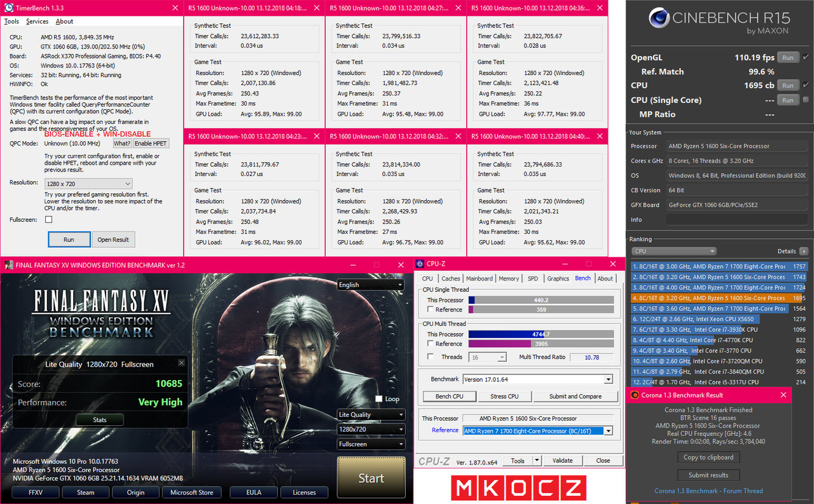Open the Tools menu in TimerBench

coord(12,21)
